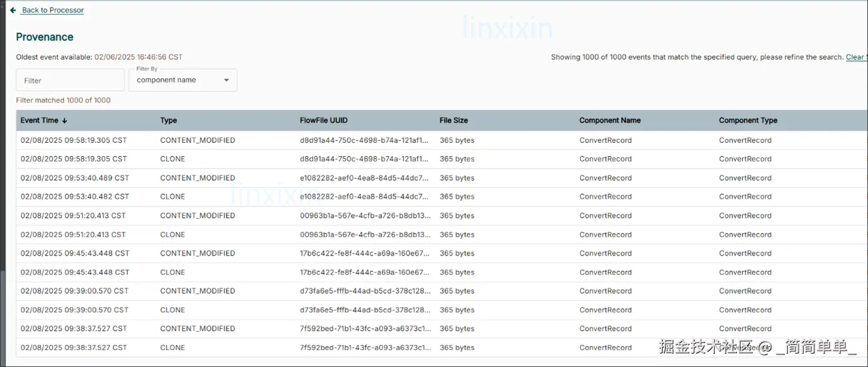Click UUID 17b6c422 in the CONTENT_MODIFIED row
868x367 pixels.
365,253
